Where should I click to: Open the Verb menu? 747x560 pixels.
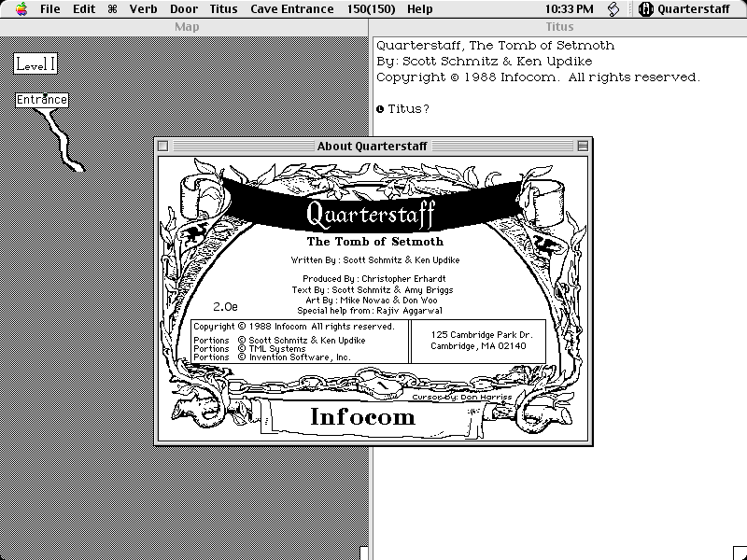coord(143,8)
